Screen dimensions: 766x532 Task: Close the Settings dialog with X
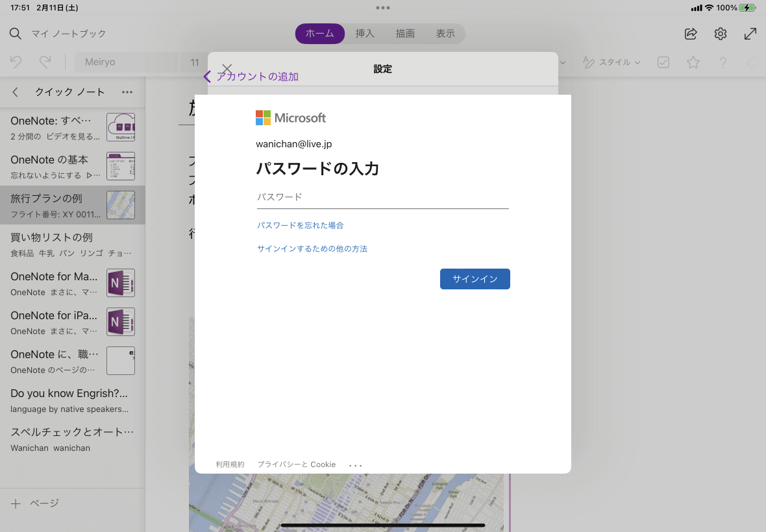point(227,69)
